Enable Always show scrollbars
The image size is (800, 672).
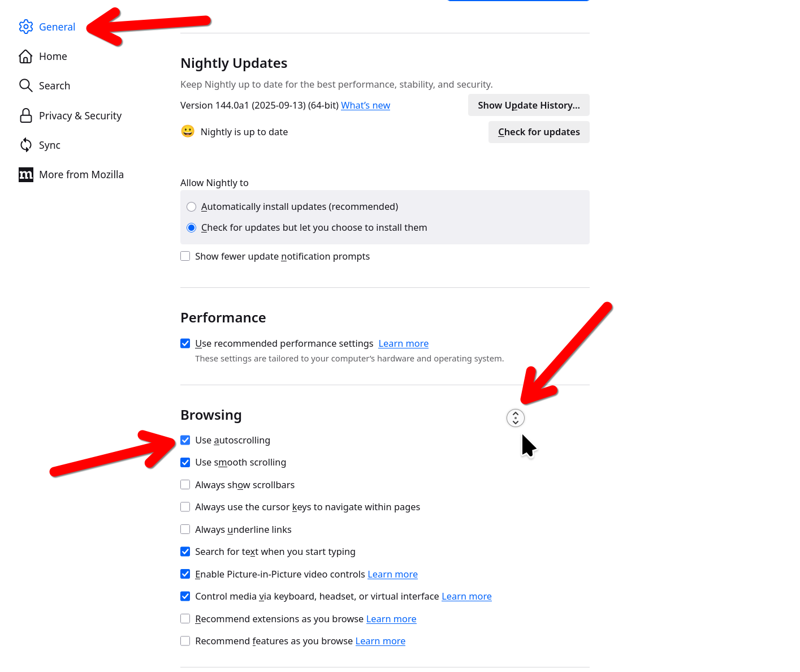click(x=185, y=485)
